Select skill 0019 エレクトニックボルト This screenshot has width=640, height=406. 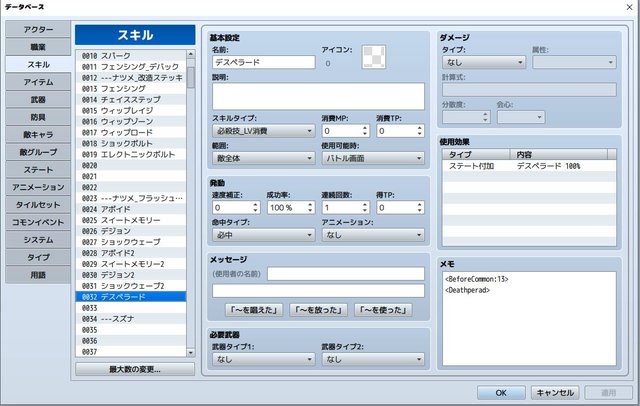[x=131, y=155]
